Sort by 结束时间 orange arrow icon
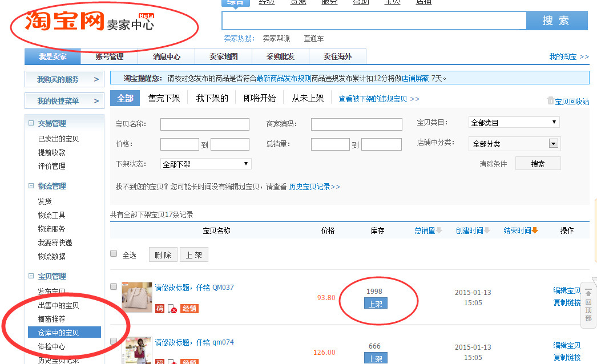The height and width of the screenshot is (364, 597). tap(535, 230)
